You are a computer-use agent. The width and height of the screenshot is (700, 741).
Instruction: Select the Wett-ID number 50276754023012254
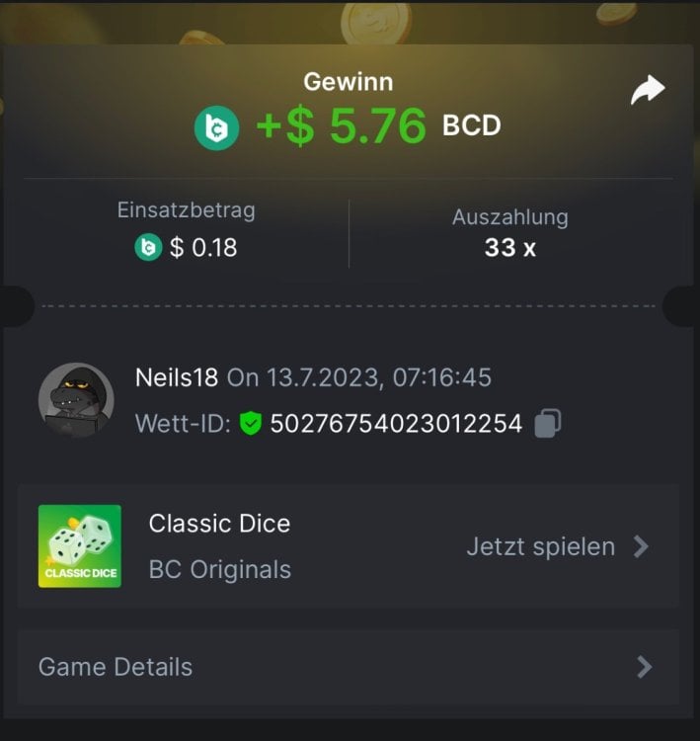coord(396,424)
